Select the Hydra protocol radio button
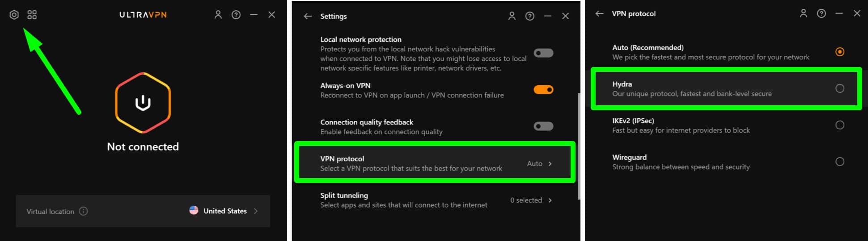The height and width of the screenshot is (241, 868). tap(840, 88)
